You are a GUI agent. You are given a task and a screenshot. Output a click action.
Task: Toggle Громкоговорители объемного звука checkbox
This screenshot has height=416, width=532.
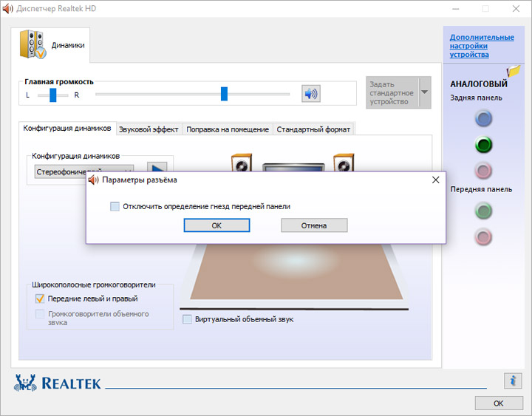[40, 314]
